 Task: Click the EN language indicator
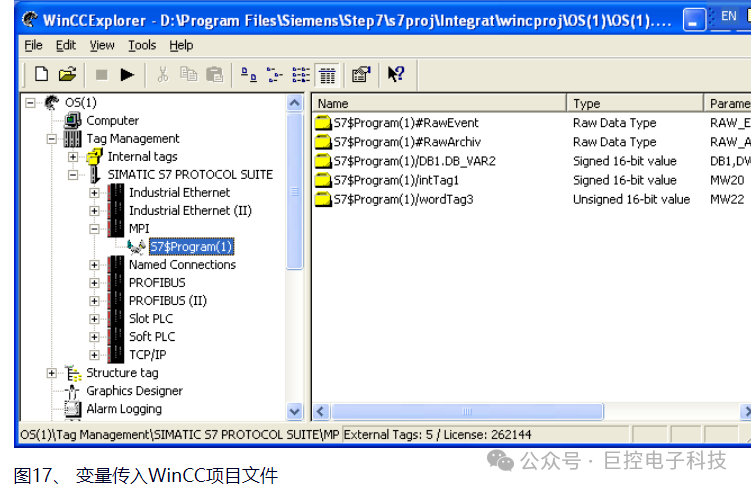click(728, 16)
